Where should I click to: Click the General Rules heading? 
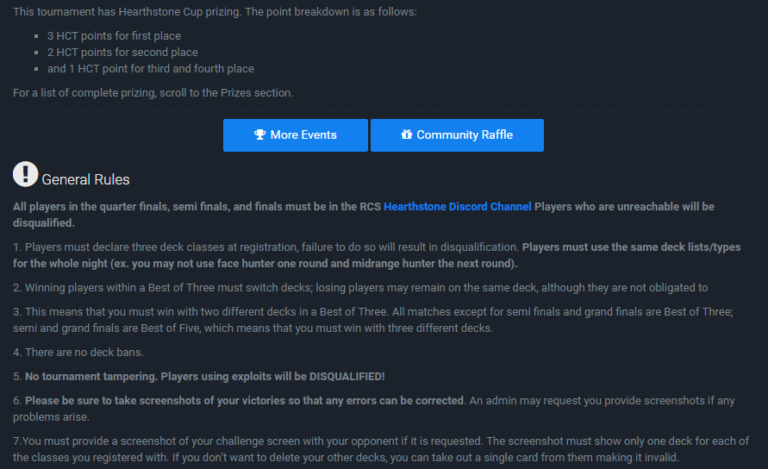click(x=86, y=180)
